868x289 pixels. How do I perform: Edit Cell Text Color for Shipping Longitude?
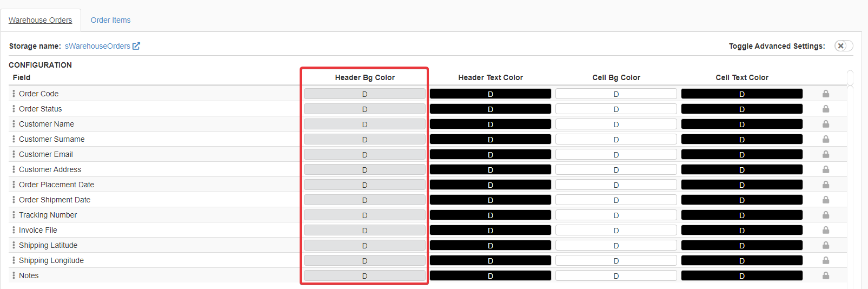click(x=741, y=260)
